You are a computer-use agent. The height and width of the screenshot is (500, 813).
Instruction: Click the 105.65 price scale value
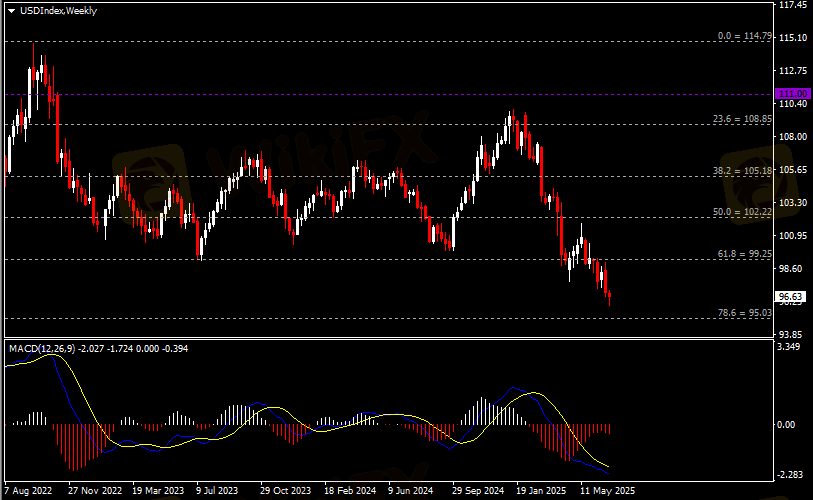click(793, 170)
